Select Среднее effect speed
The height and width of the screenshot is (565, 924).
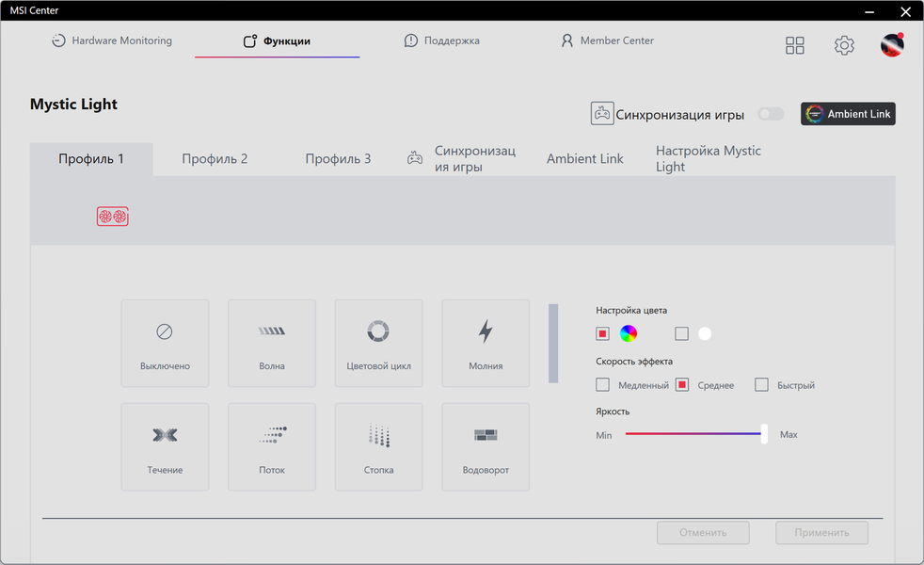(x=682, y=385)
